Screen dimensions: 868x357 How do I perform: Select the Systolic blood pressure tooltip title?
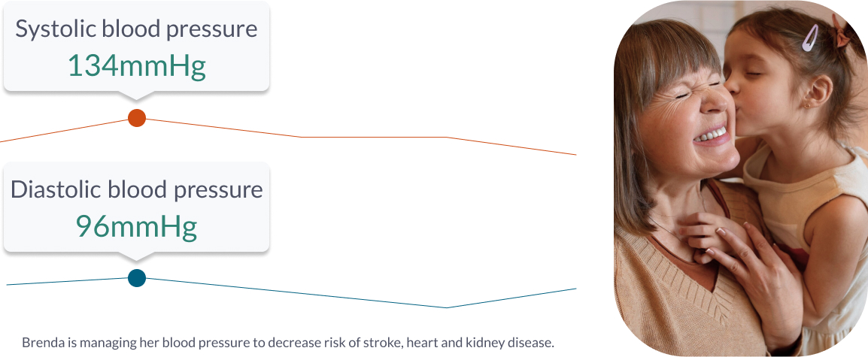click(x=136, y=29)
